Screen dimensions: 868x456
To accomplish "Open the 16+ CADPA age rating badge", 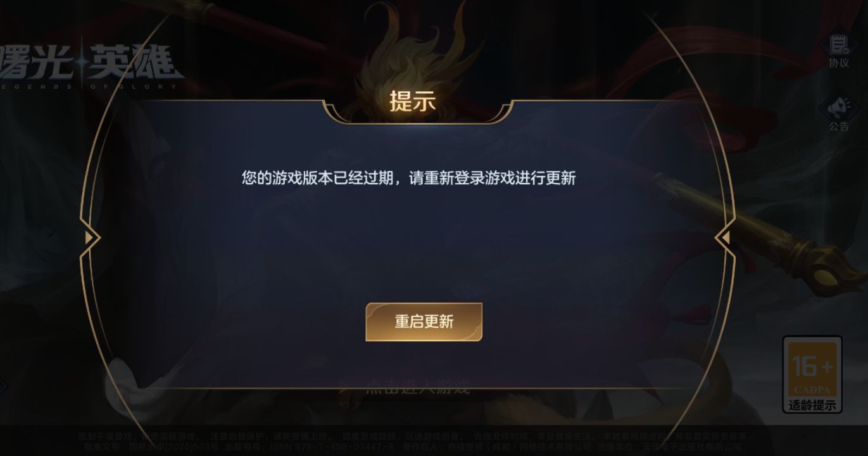I will [812, 374].
